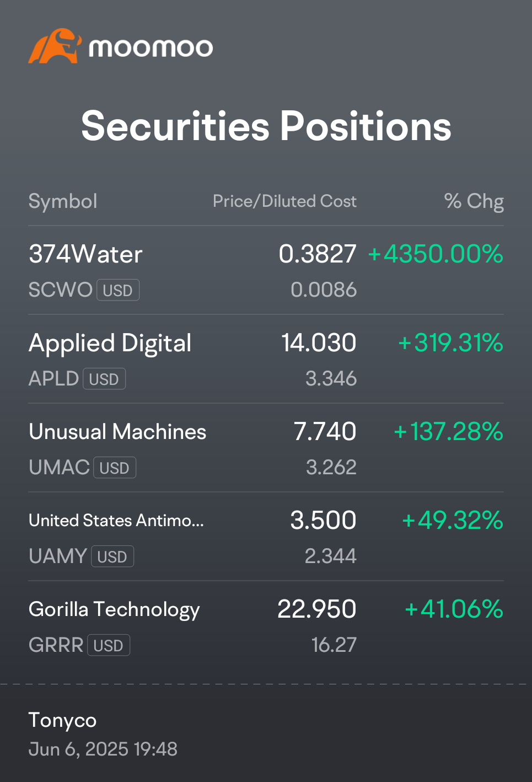Select the USD badge next to GRRR
This screenshot has width=532, height=782.
109,645
